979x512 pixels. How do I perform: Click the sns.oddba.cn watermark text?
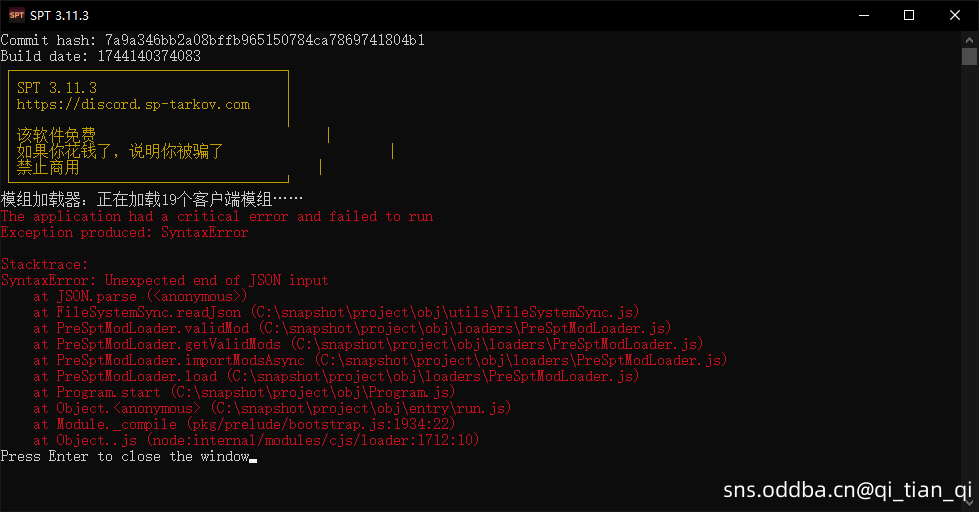(x=847, y=490)
